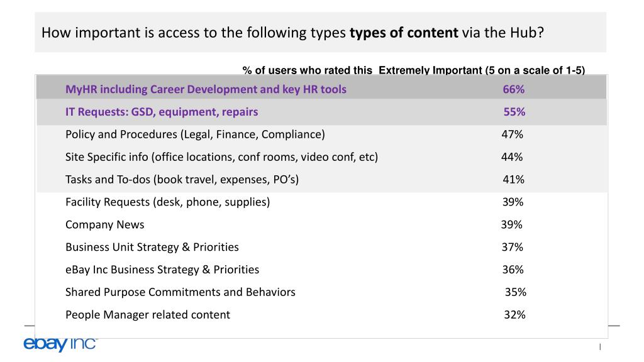Click the eBay Inc logo
The height and width of the screenshot is (362, 644).
[x=60, y=344]
